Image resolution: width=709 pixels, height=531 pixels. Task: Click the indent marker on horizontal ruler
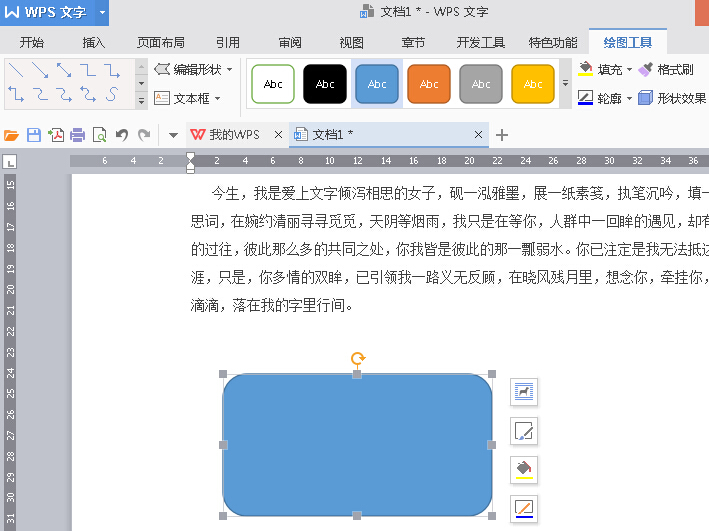(x=190, y=163)
